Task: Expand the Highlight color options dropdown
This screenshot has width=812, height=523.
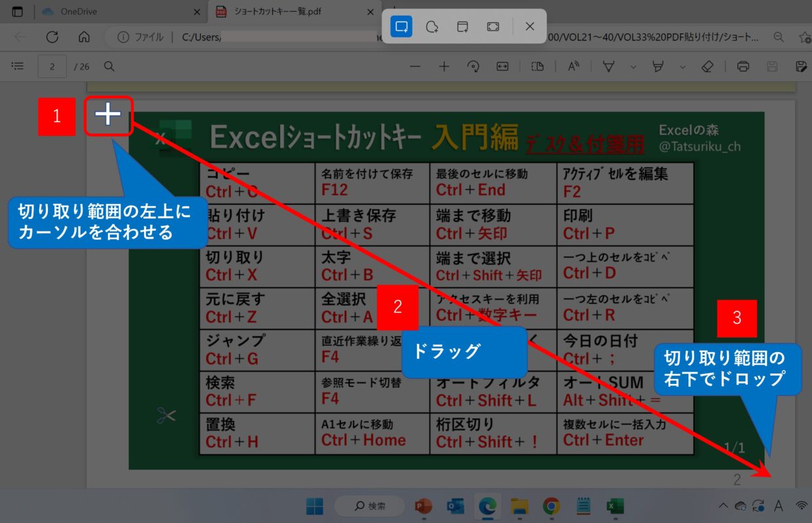Action: click(x=682, y=66)
